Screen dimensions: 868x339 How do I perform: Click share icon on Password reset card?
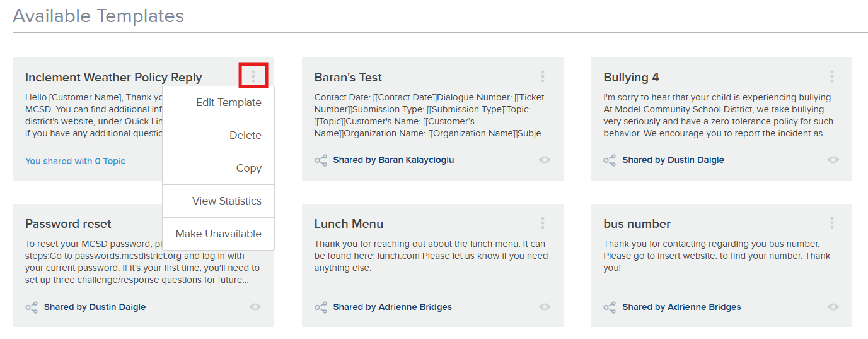coord(32,307)
